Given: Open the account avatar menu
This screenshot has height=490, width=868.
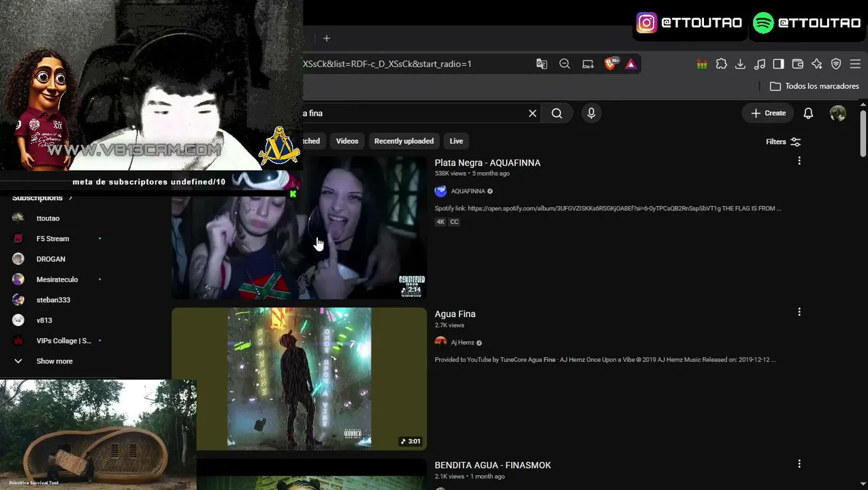Looking at the screenshot, I should [x=838, y=114].
